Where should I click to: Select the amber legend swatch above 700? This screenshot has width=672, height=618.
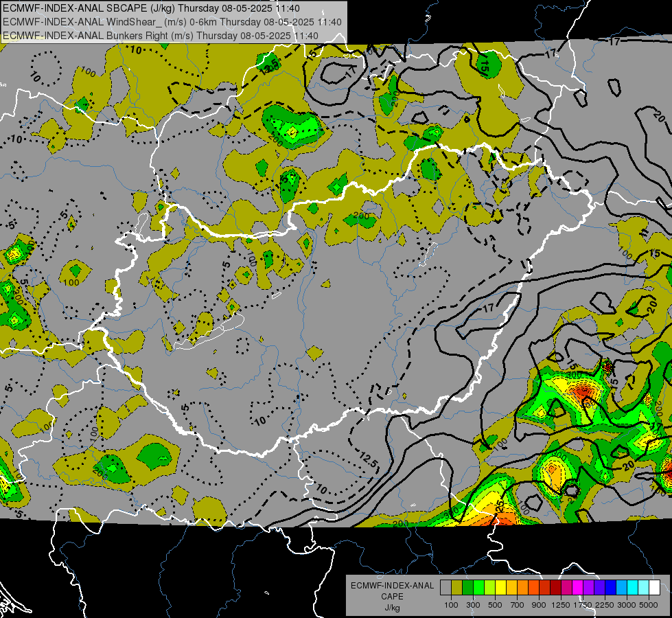[511, 588]
